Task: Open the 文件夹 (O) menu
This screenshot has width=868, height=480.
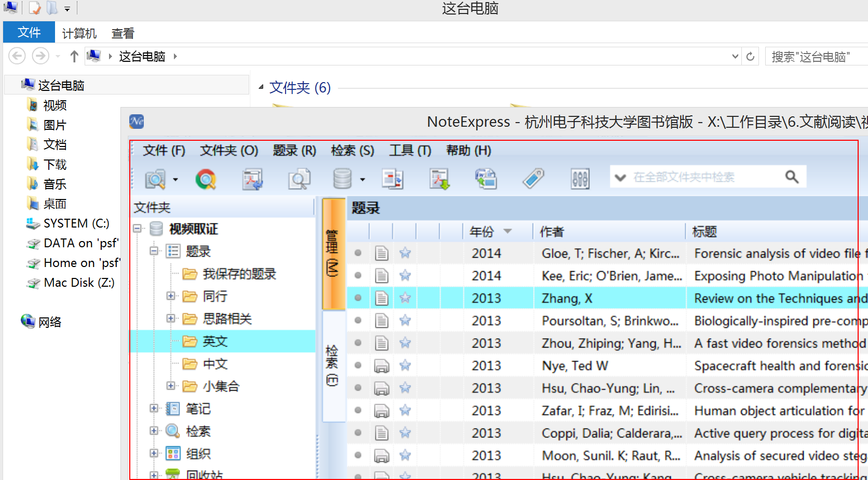Action: (x=229, y=151)
